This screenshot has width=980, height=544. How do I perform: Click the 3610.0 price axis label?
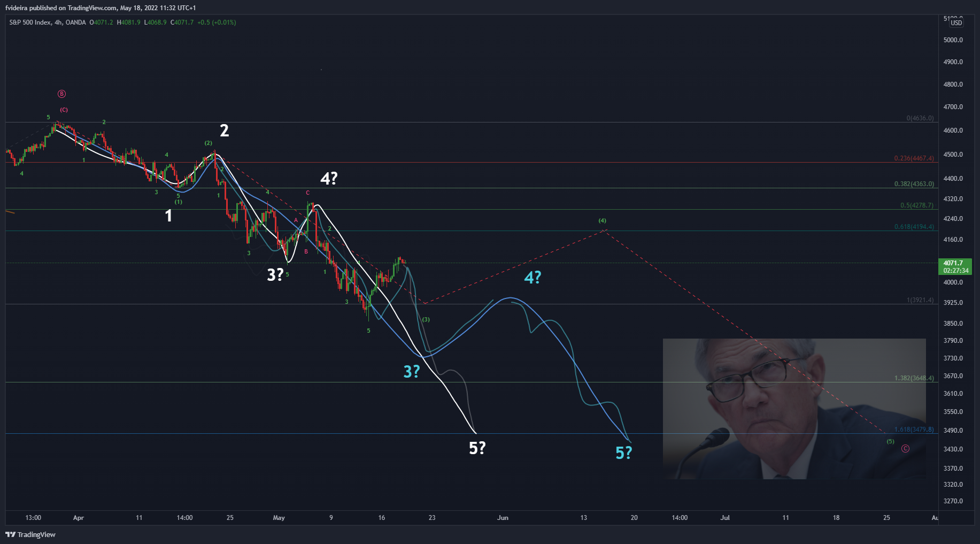pyautogui.click(x=953, y=394)
